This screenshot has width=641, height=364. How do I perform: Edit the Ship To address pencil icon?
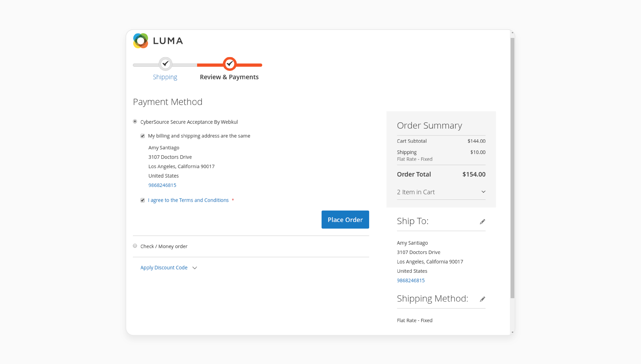[x=482, y=221]
